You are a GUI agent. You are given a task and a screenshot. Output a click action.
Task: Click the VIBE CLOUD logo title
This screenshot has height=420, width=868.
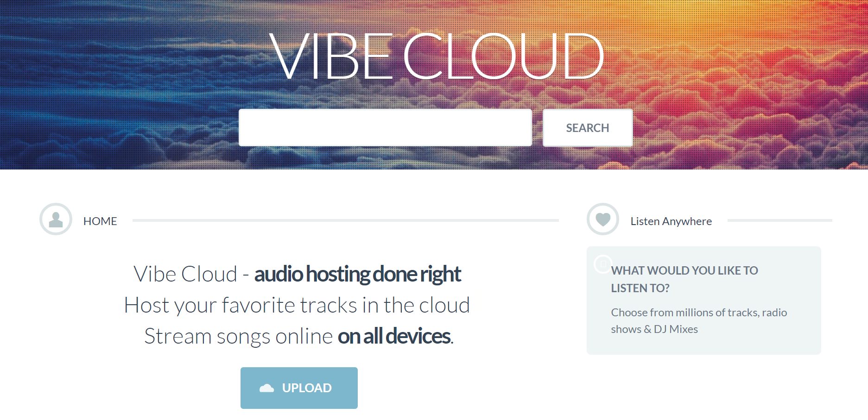pos(436,56)
